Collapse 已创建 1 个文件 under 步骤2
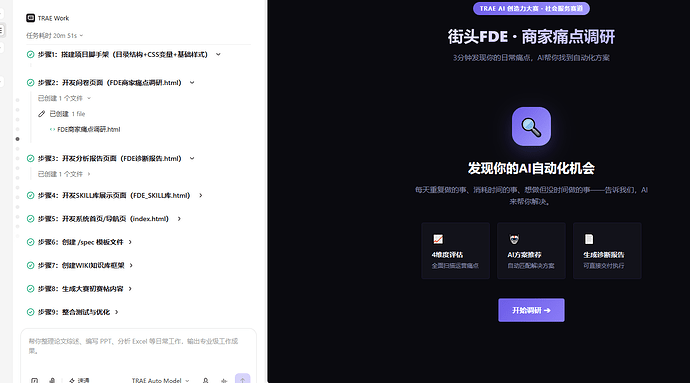Image resolution: width=690 pixels, height=383 pixels. pyautogui.click(x=64, y=98)
